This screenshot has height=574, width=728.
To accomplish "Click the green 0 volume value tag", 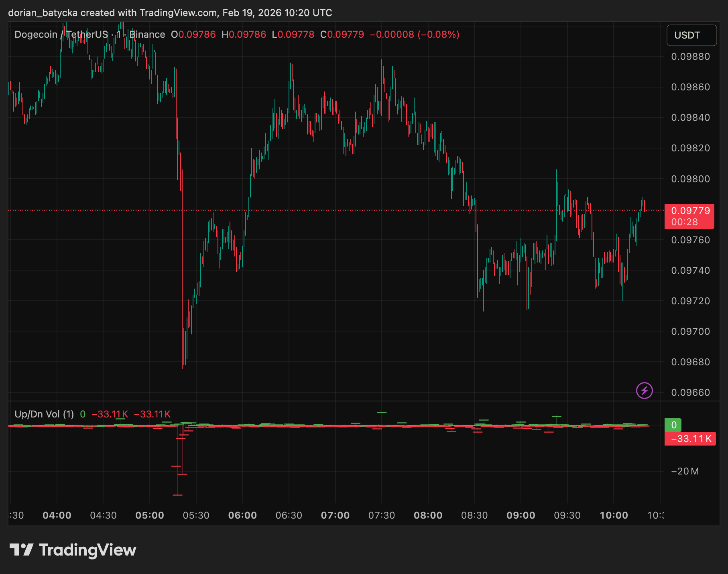I will coord(673,425).
